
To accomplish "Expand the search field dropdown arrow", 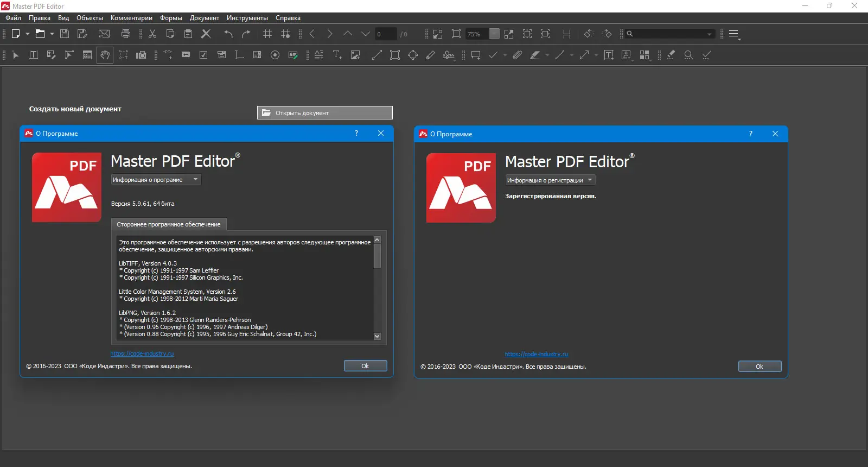I will click(710, 34).
